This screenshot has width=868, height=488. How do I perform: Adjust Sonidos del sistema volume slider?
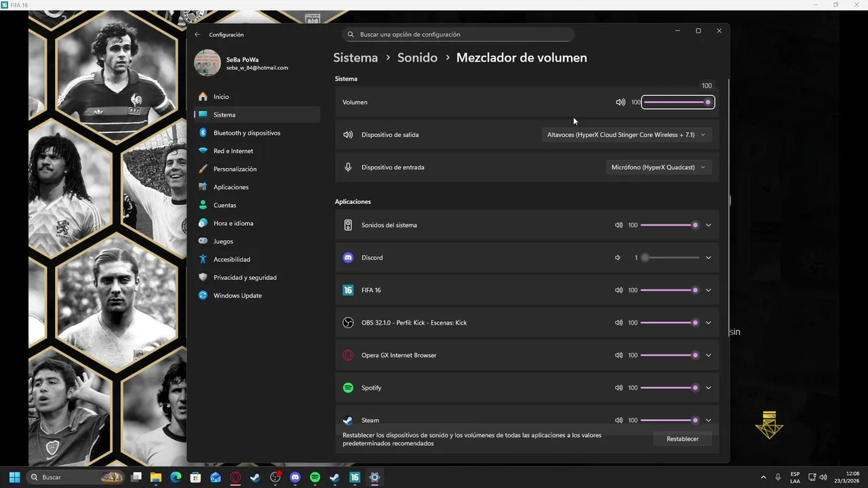(x=669, y=225)
